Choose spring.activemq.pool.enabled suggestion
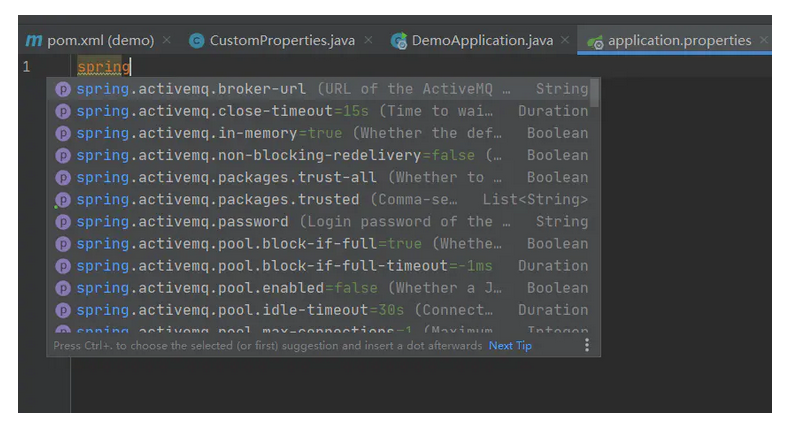 (x=319, y=288)
